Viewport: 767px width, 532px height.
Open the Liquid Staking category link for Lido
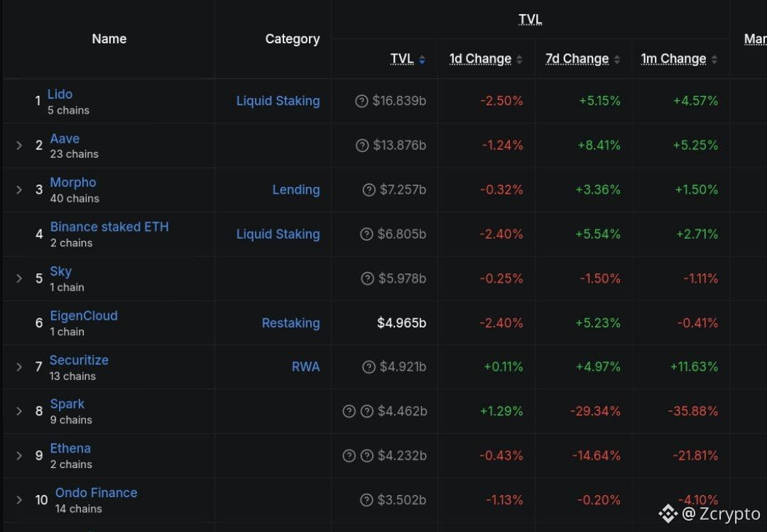tap(278, 101)
